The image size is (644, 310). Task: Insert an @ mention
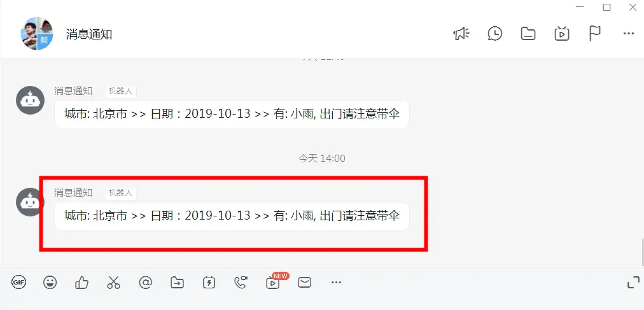145,282
